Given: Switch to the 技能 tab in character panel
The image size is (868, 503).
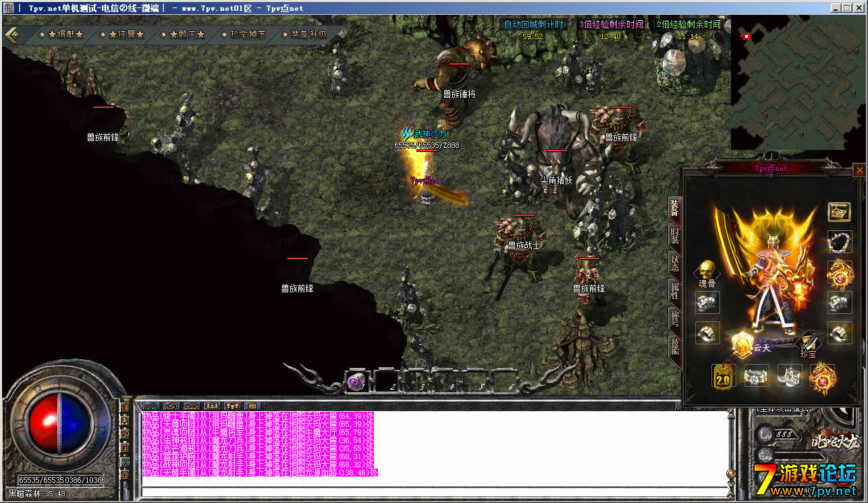Looking at the screenshot, I should coord(674,347).
